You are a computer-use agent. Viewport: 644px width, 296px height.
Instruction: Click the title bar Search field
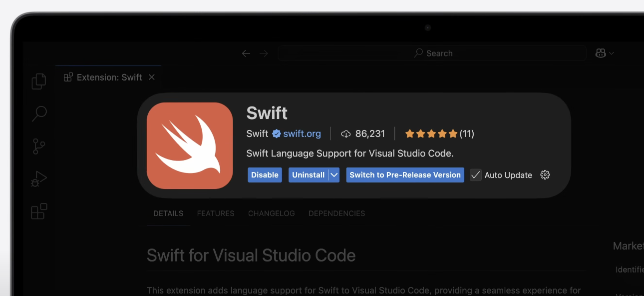[x=432, y=53]
